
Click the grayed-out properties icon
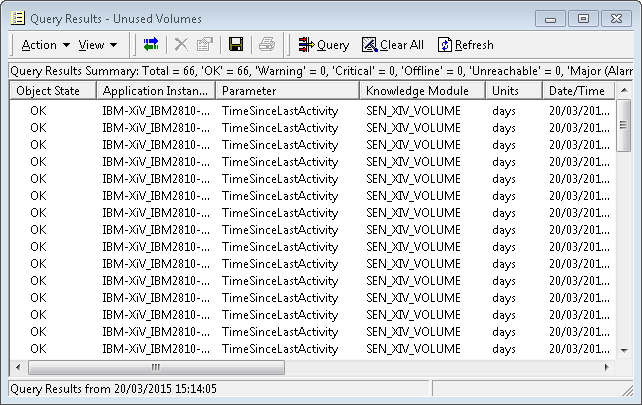pyautogui.click(x=205, y=44)
